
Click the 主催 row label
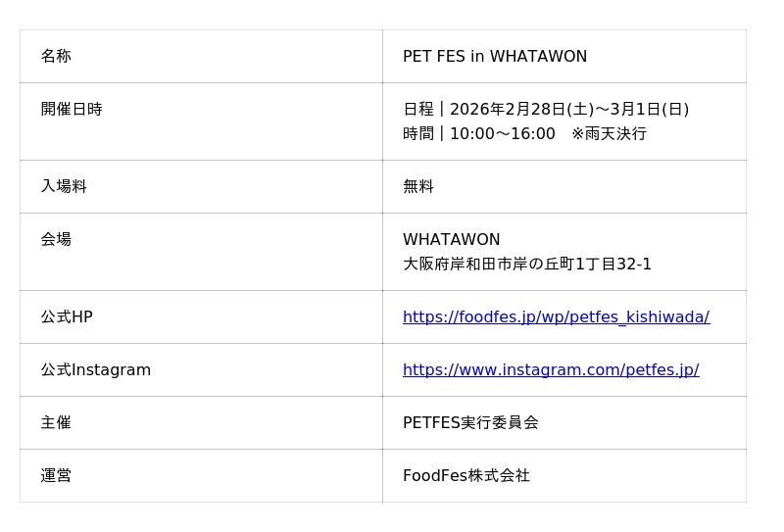tap(56, 423)
